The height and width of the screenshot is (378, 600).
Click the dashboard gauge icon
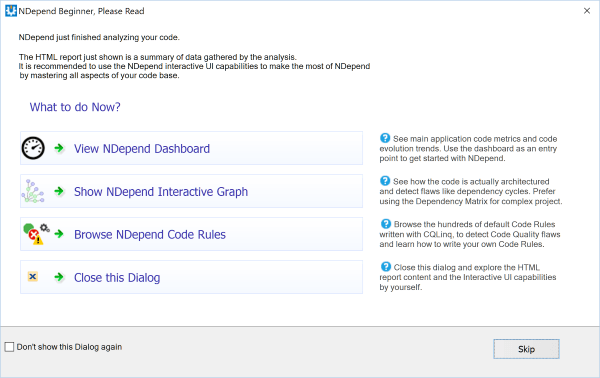[x=33, y=148]
